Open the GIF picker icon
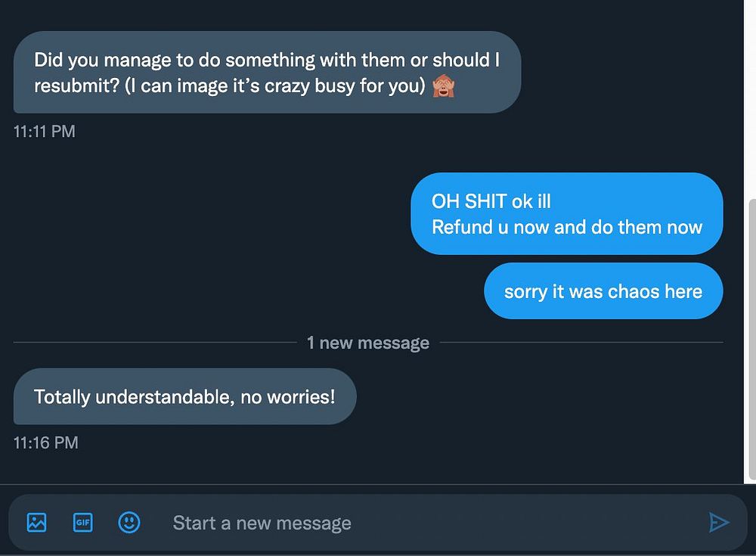Image resolution: width=756 pixels, height=556 pixels. [x=83, y=522]
